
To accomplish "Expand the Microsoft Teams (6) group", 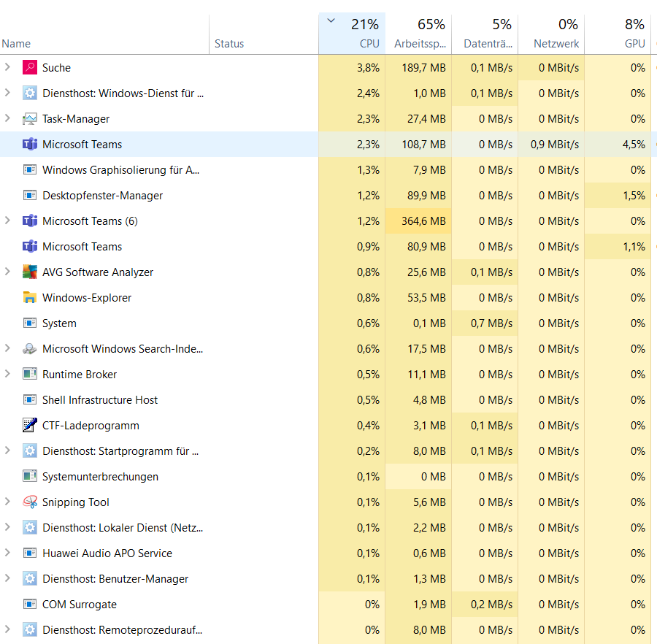I will point(7,221).
